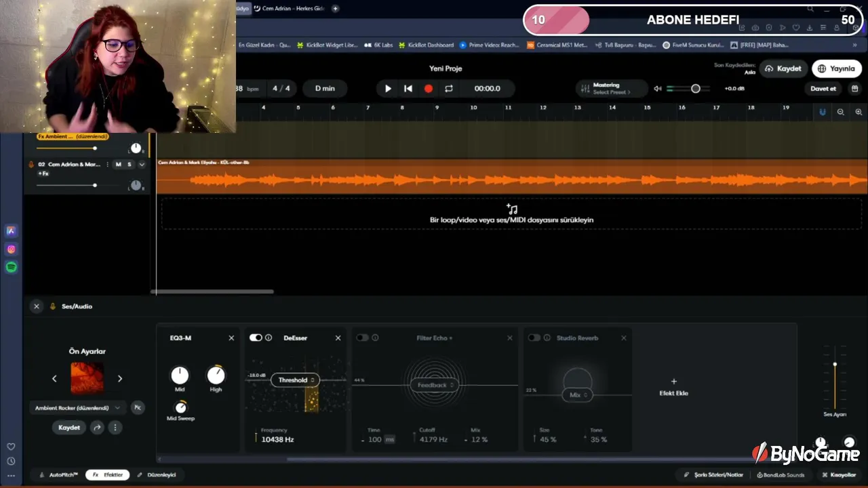Toggle the DeEsser effect off

coord(256,338)
